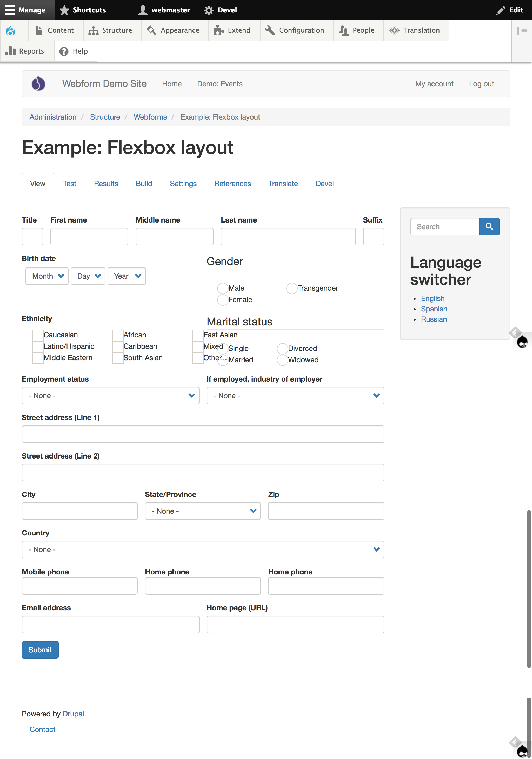Click the Drupal home icon in toolbar
The image size is (532, 759).
point(11,31)
